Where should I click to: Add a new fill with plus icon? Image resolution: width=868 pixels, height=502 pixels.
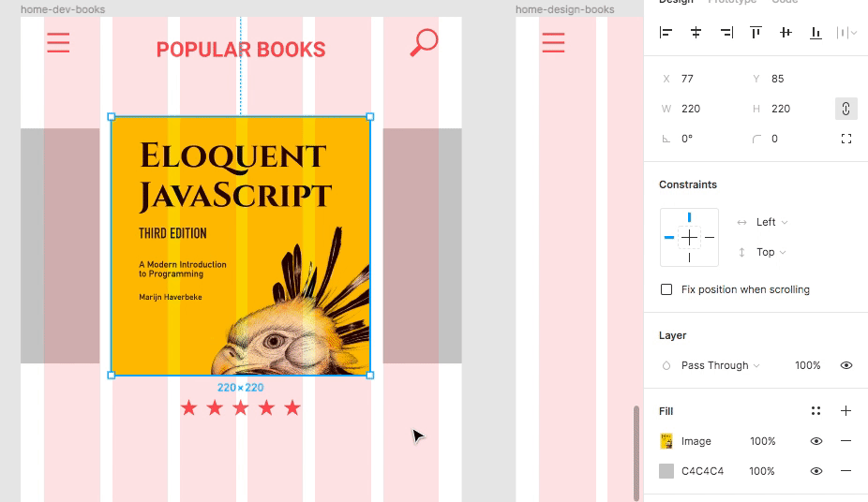[x=846, y=411]
